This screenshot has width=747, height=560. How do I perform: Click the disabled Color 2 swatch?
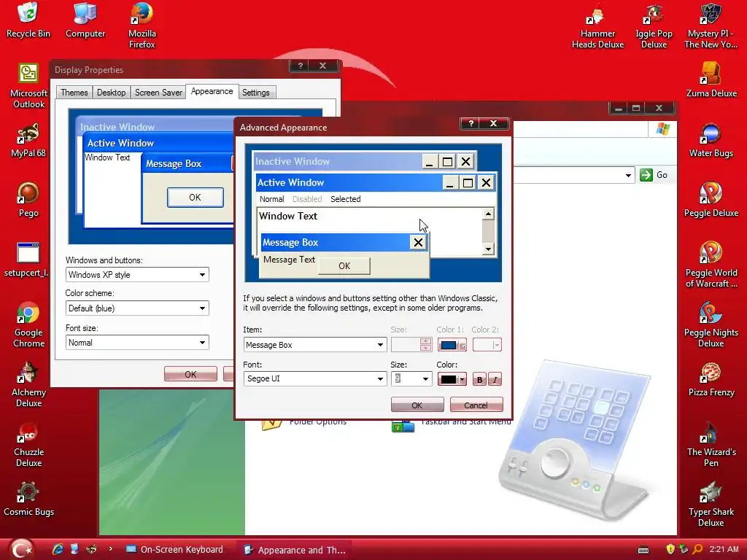[x=487, y=345]
